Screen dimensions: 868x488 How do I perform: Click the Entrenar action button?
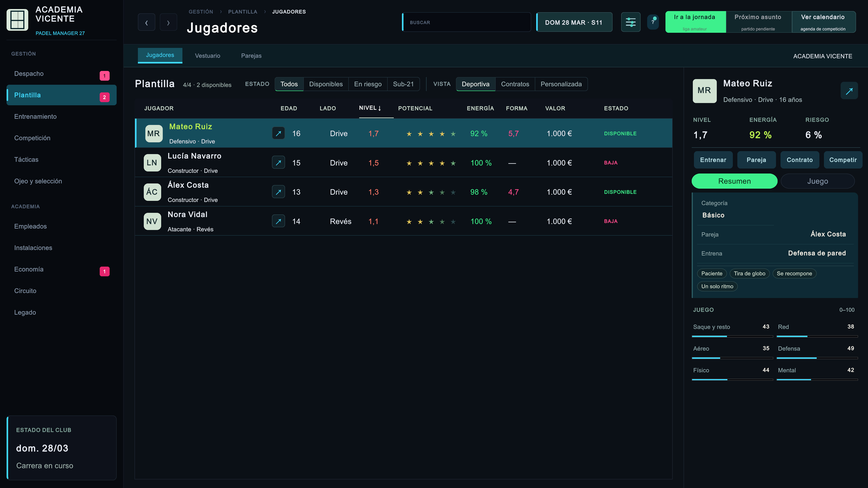click(x=713, y=160)
